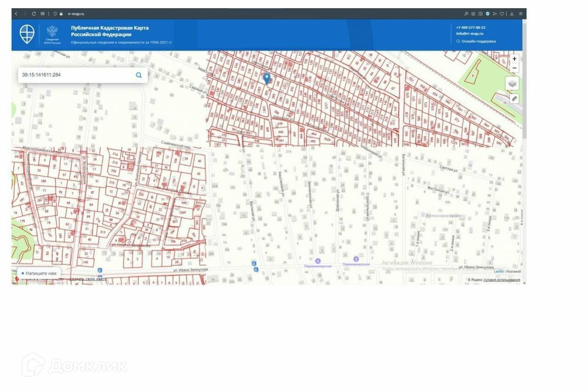Viewport: 588px width, 392px height.
Task: Click the Публичная Кадастровая Карта title
Action: 109,31
